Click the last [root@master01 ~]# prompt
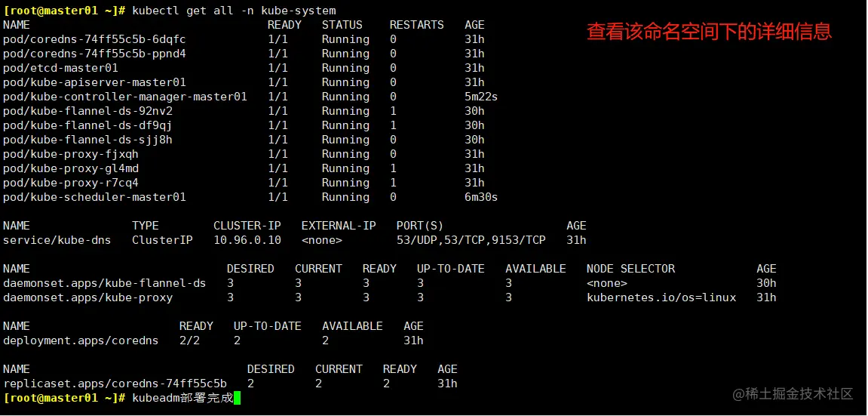Viewport: 868px width, 416px height. [63, 399]
